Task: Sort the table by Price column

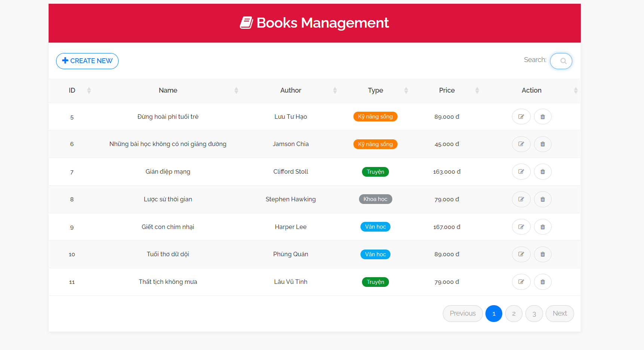Action: pyautogui.click(x=447, y=90)
